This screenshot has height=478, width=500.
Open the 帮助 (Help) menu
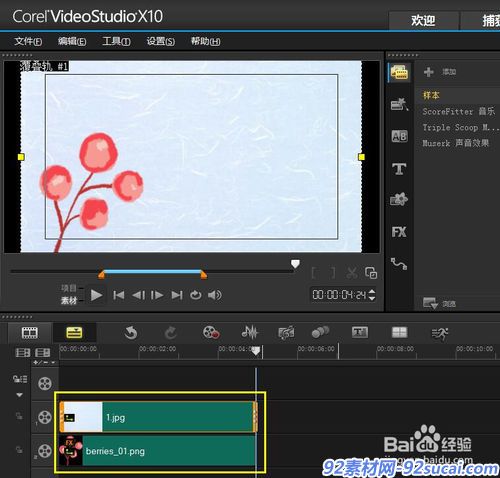(205, 41)
